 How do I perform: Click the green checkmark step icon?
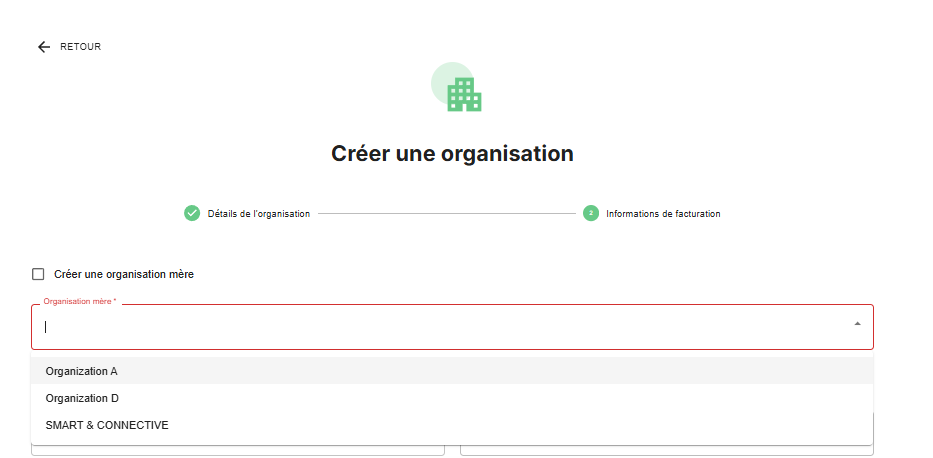point(192,214)
